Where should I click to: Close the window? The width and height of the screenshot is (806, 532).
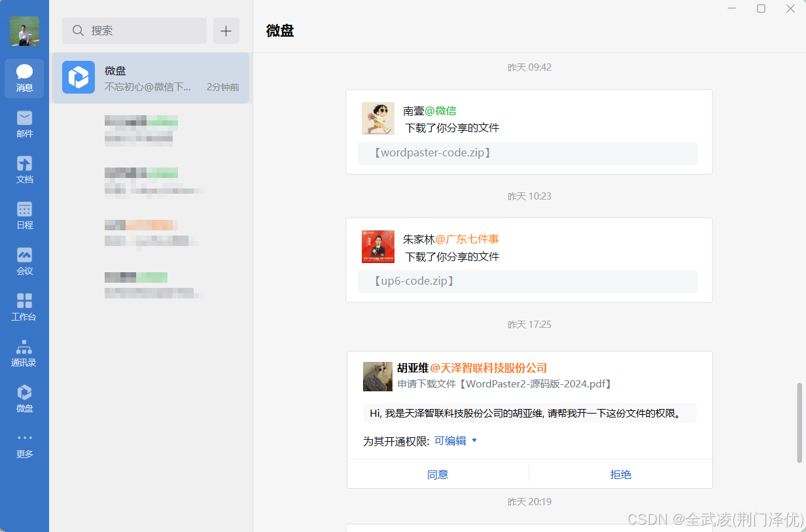point(790,9)
